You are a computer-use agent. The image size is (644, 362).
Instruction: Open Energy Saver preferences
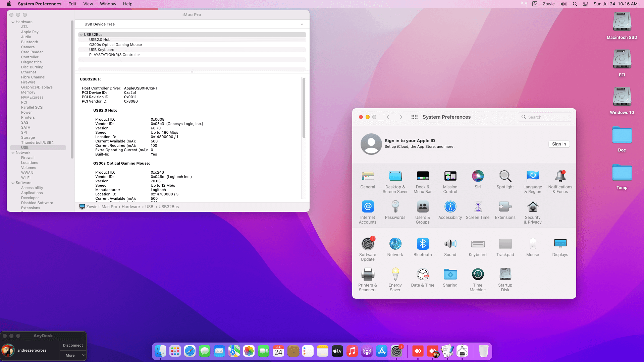point(395,280)
